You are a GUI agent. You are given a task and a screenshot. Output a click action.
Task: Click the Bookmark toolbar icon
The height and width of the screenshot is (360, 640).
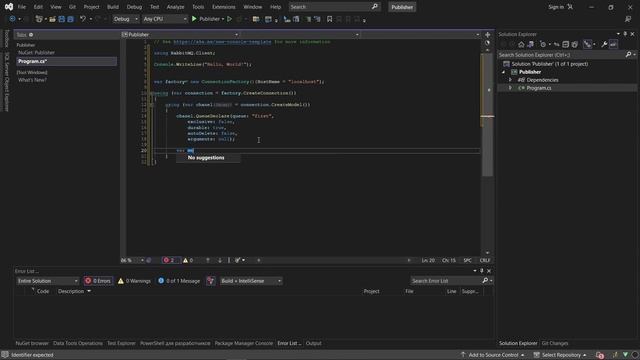click(329, 19)
